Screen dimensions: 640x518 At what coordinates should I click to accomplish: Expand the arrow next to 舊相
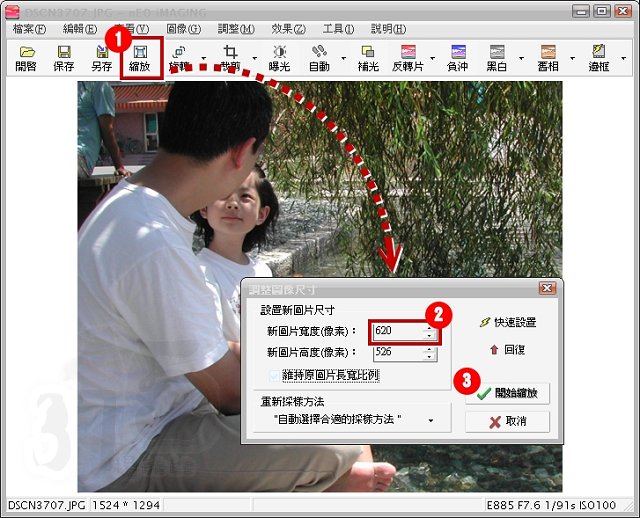[572, 58]
